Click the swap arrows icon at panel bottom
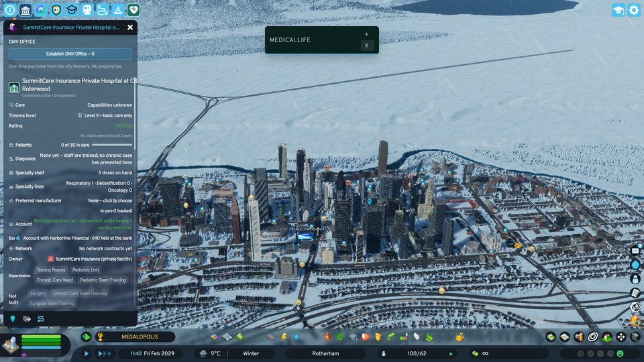Screen dimensions: 644x362 click(41, 319)
